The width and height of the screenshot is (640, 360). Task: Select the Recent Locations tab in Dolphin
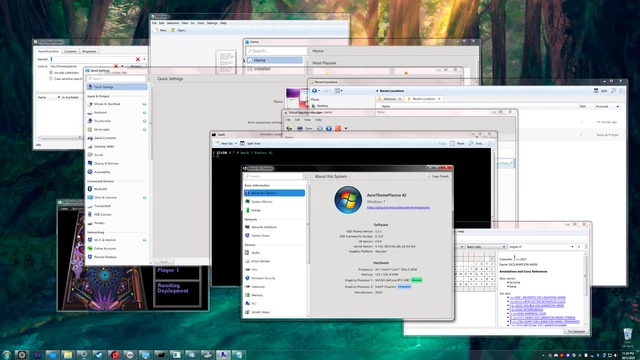(424, 99)
